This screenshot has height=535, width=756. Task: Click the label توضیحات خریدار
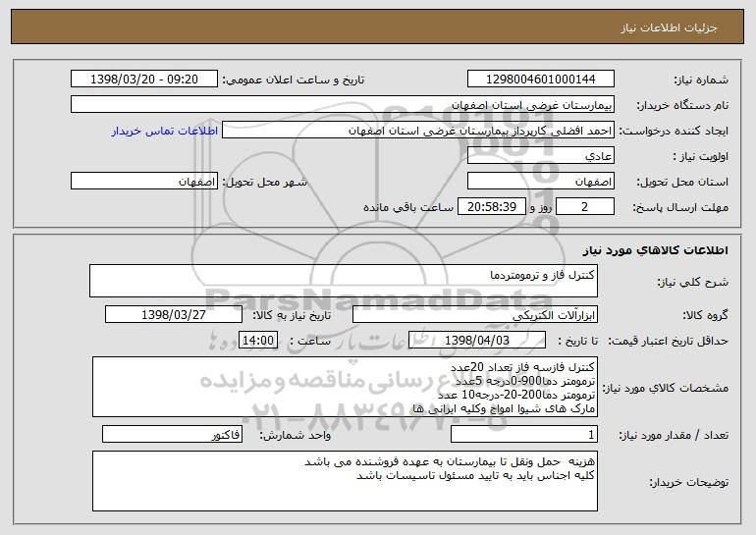pyautogui.click(x=689, y=482)
